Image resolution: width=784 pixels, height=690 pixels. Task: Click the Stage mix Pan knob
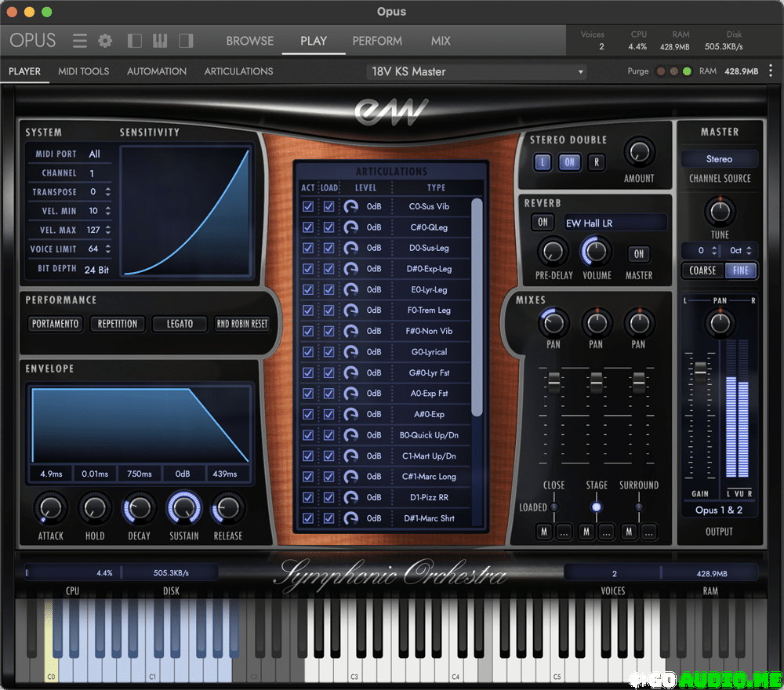(x=597, y=323)
